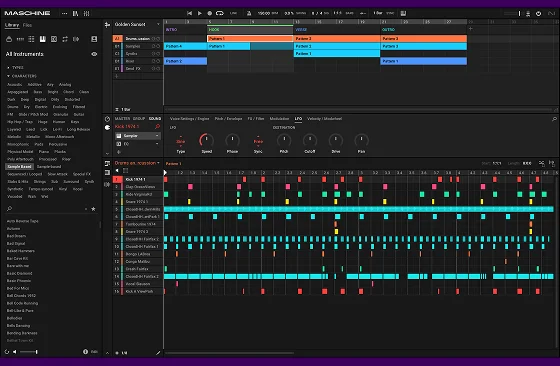
Task: Select the Effects browser icon
Action: 54,39
